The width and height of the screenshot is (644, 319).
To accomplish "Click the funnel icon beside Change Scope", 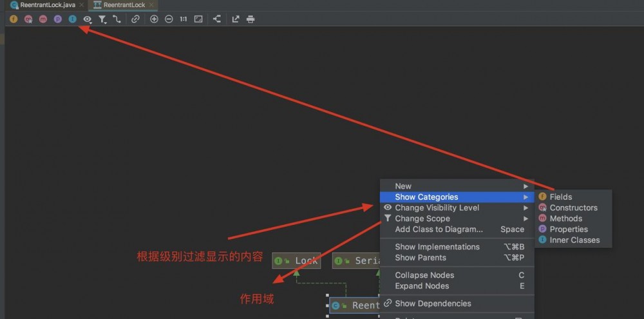I will (387, 218).
